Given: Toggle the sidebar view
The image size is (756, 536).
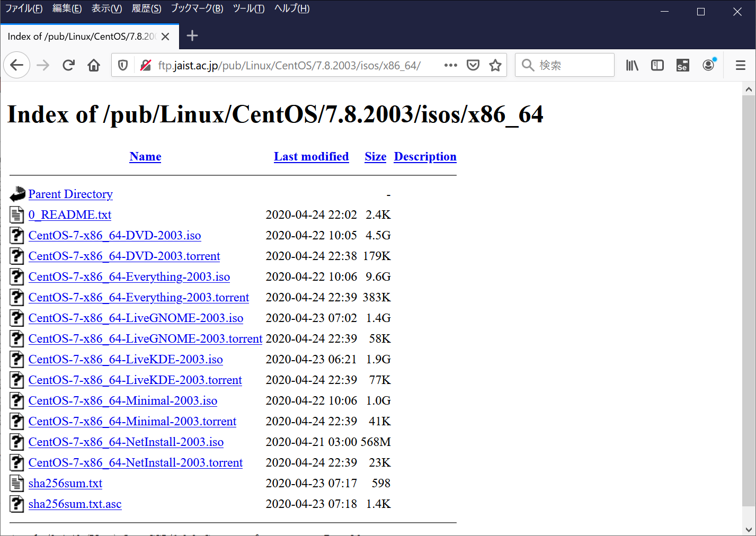Looking at the screenshot, I should [x=657, y=65].
